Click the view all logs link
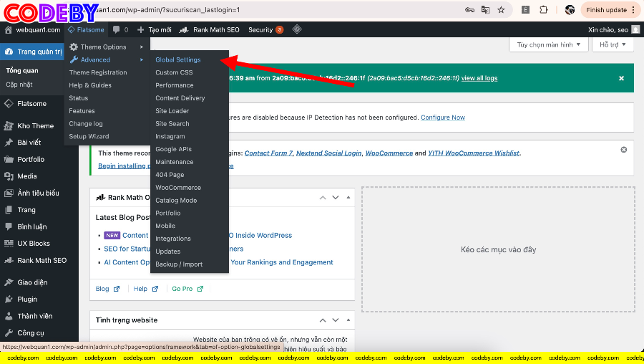This screenshot has width=644, height=364. coord(479,78)
